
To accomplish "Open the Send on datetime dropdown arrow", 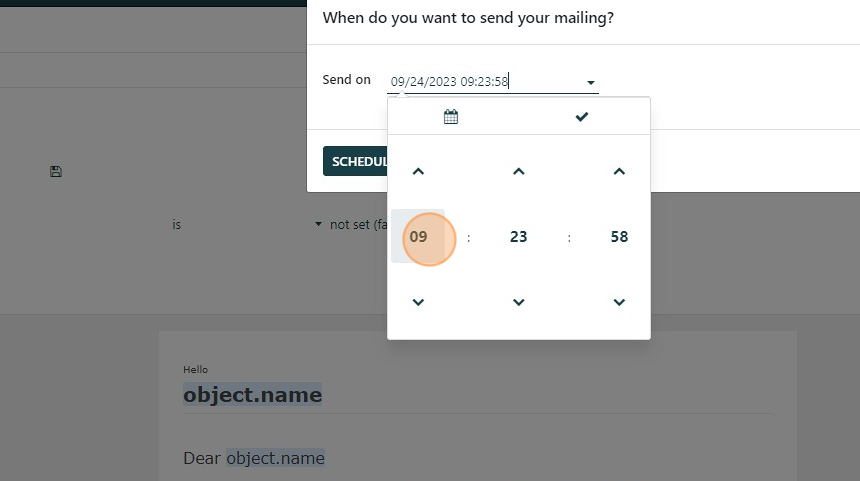I will (591, 83).
